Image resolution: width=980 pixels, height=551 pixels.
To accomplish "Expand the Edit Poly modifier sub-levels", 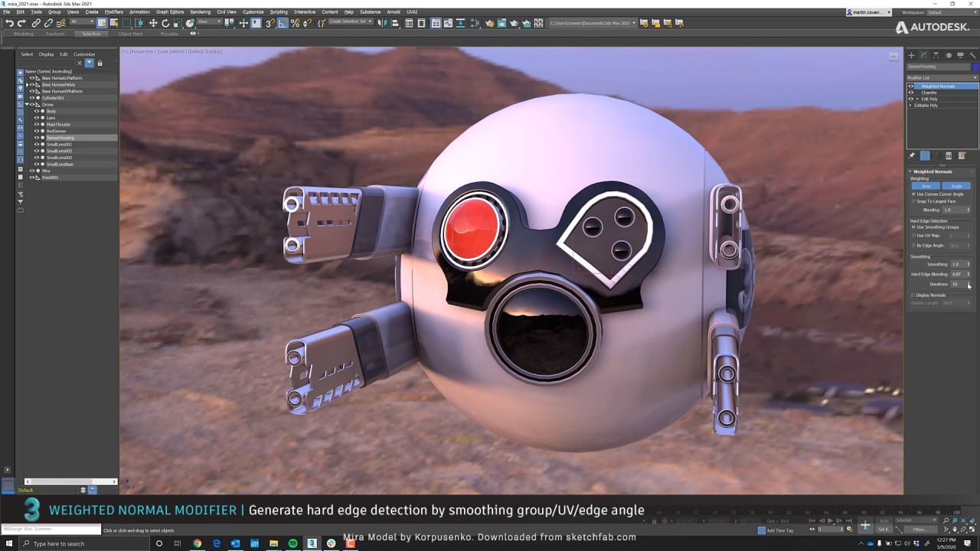I will [x=916, y=99].
